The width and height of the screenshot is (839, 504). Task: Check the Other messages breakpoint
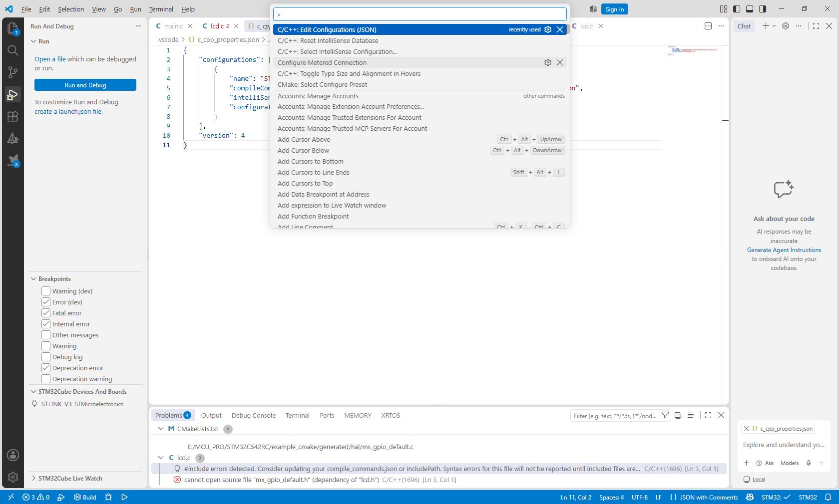(46, 335)
